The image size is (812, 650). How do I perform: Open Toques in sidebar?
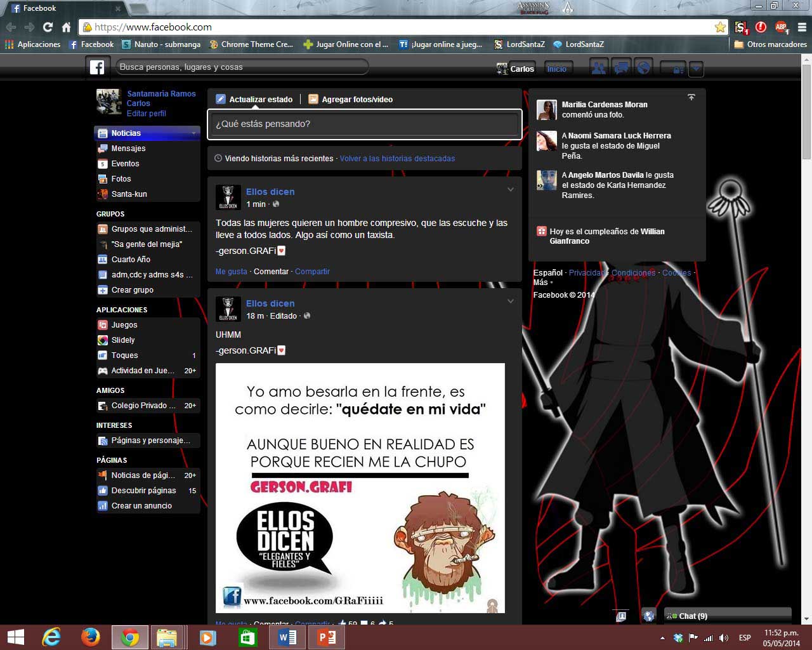(x=147, y=355)
